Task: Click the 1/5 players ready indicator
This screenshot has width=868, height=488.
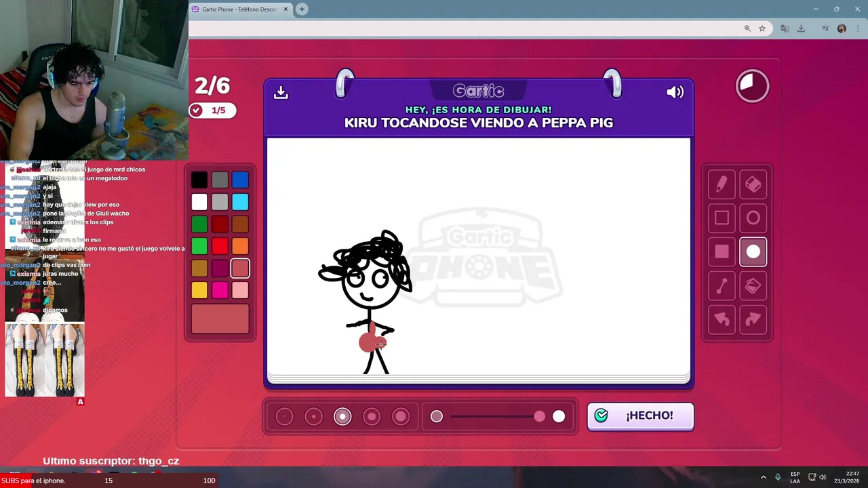Action: tap(212, 110)
